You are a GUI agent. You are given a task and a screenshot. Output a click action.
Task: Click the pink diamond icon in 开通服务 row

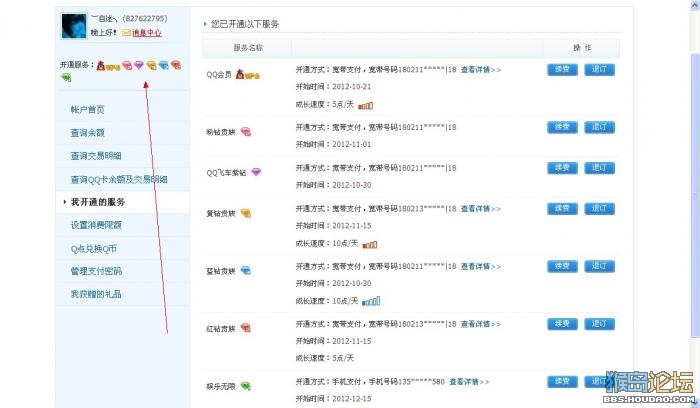tap(127, 66)
